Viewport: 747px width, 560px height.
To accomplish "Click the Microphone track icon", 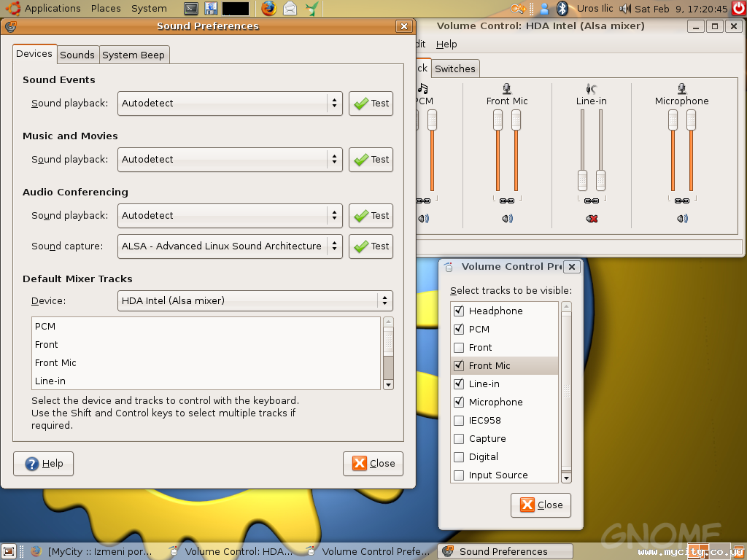I will point(682,88).
